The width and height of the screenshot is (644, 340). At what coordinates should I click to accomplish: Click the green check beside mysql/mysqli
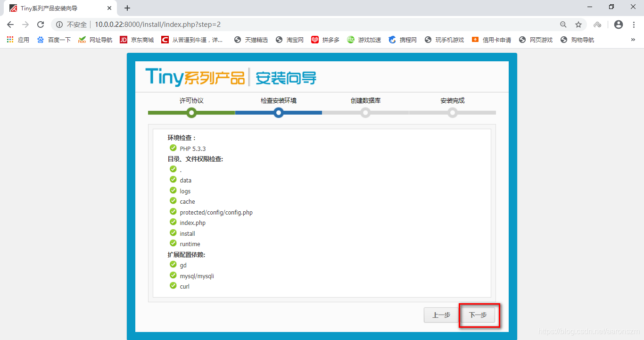click(173, 275)
